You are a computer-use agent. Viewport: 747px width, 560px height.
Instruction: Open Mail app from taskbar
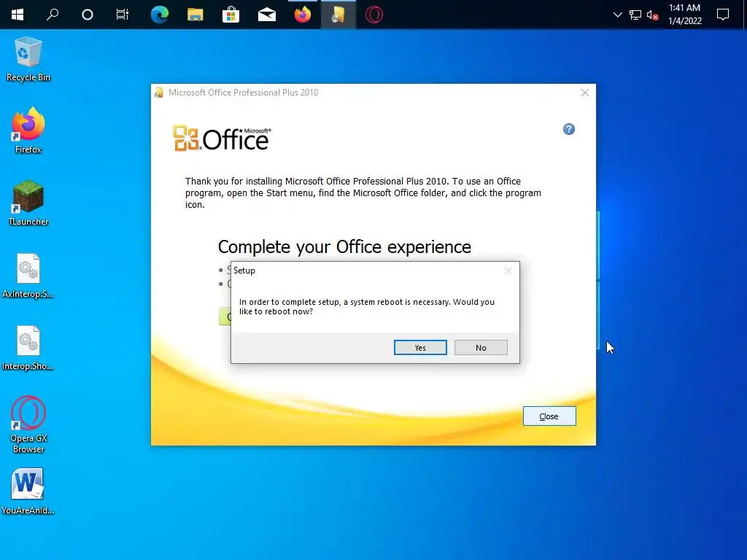[x=267, y=15]
